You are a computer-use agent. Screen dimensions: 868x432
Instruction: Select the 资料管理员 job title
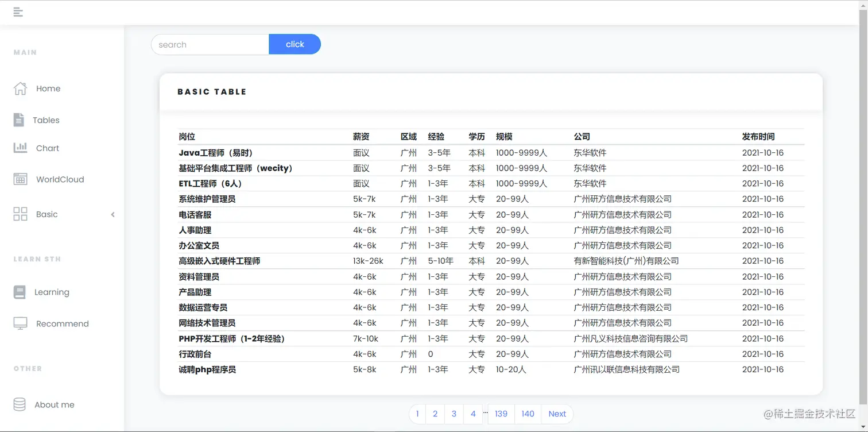coord(199,277)
